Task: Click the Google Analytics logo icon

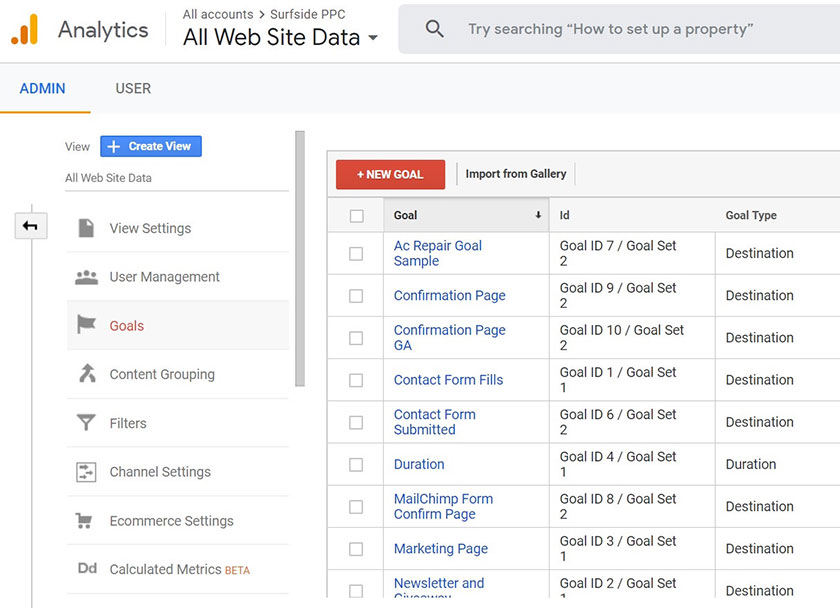Action: tap(24, 30)
